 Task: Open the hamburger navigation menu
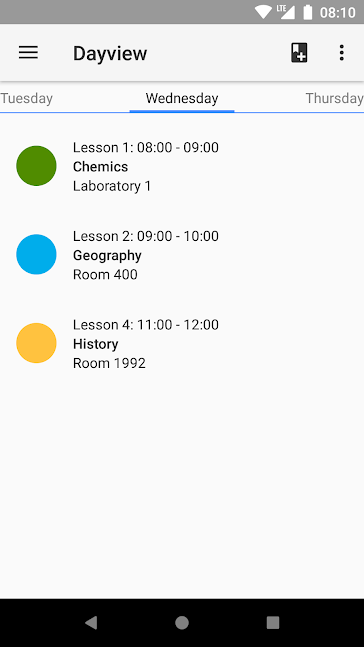click(28, 53)
